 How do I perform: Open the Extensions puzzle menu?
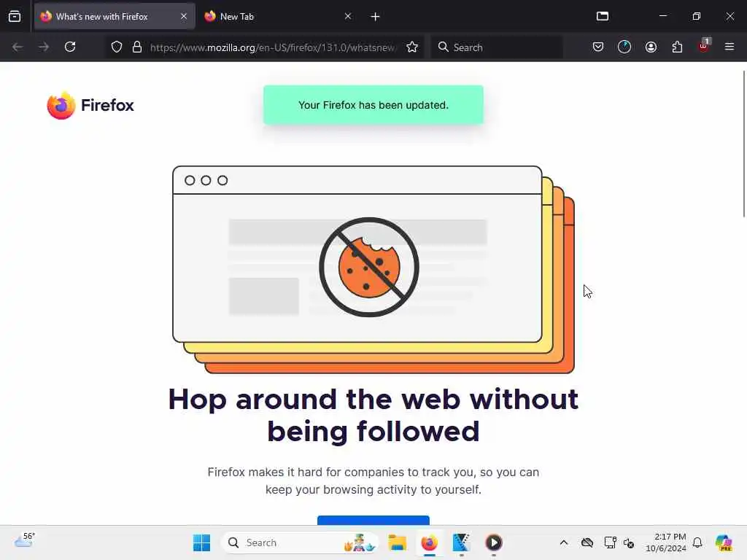tap(677, 47)
